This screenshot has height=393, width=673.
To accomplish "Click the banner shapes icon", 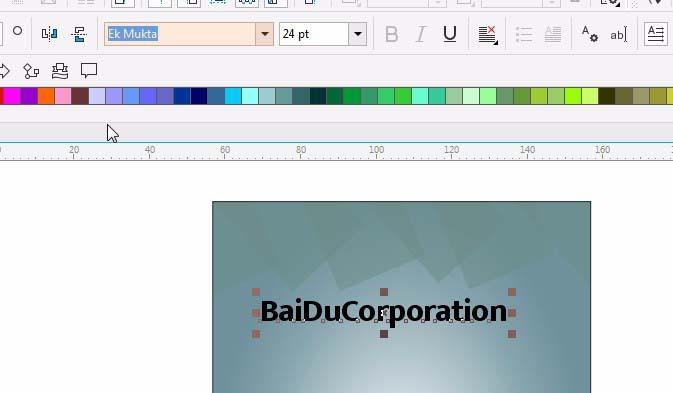I will [x=60, y=71].
